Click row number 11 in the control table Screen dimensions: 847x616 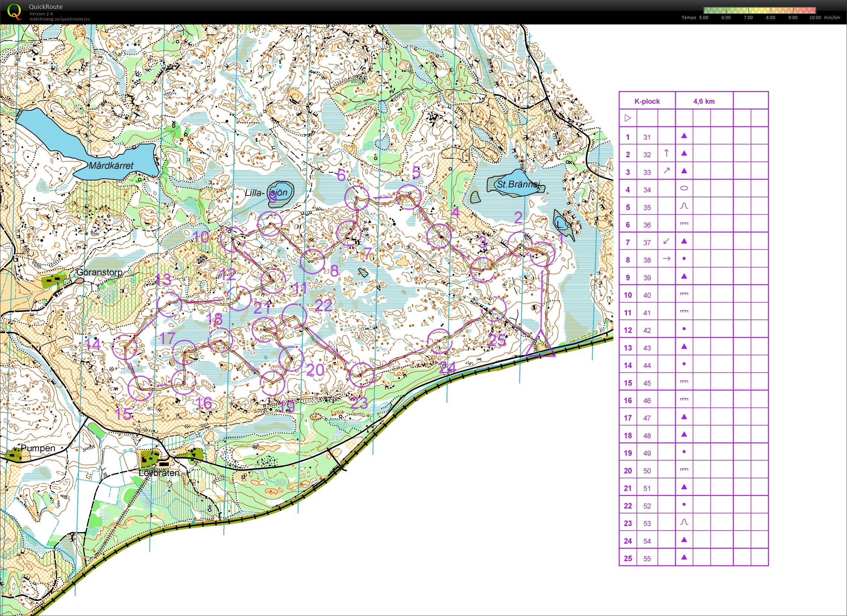628,313
